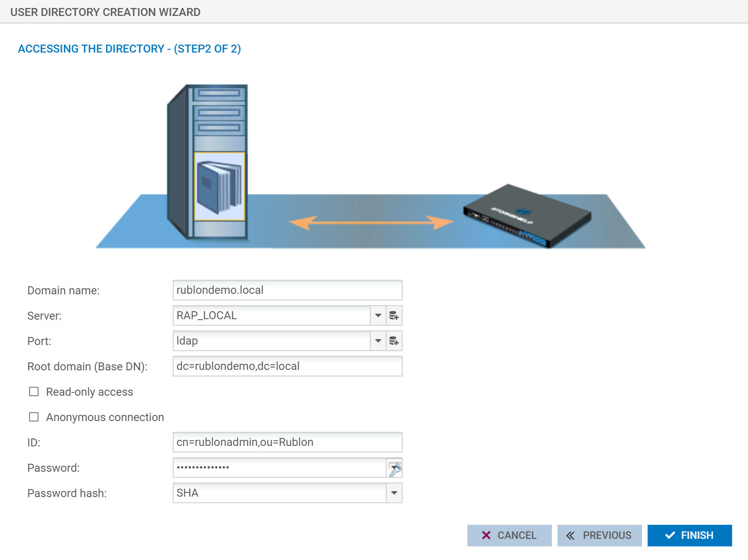The height and width of the screenshot is (560, 748).
Task: Click the add object icon beside Port
Action: coord(394,341)
